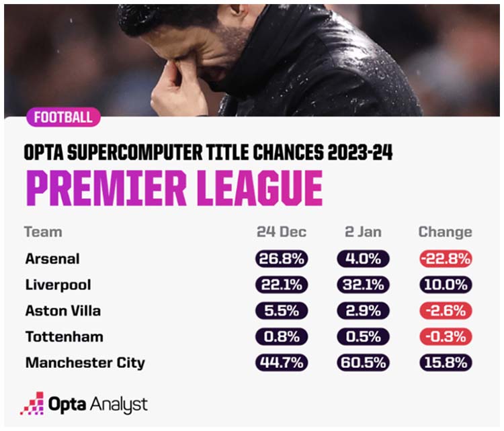Image resolution: width=504 pixels, height=431 pixels.
Task: Click the Change column header
Action: [446, 232]
